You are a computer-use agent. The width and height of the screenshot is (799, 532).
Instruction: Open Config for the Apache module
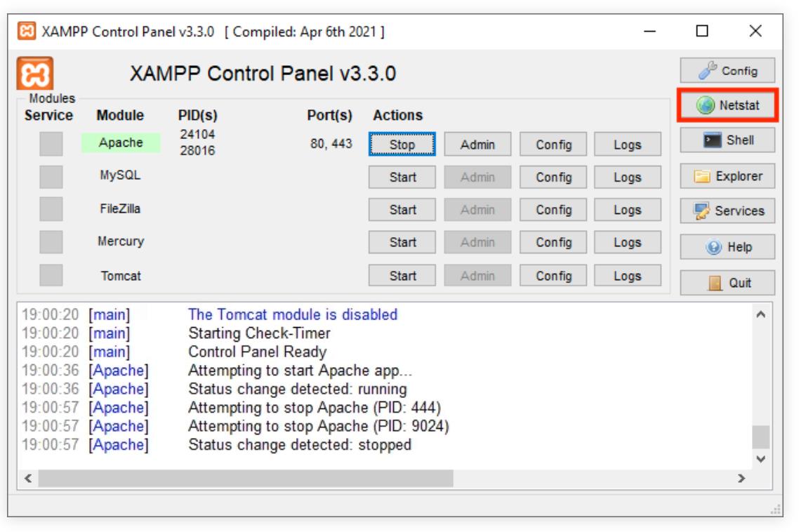coord(553,145)
